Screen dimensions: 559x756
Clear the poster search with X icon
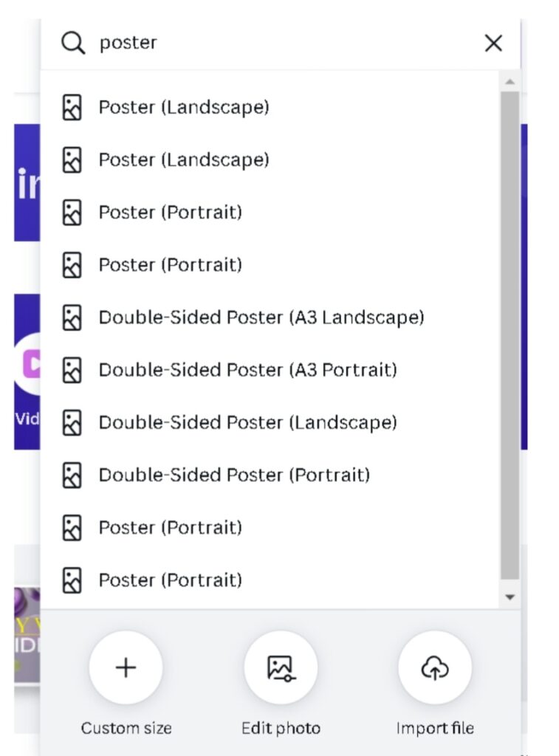point(493,44)
